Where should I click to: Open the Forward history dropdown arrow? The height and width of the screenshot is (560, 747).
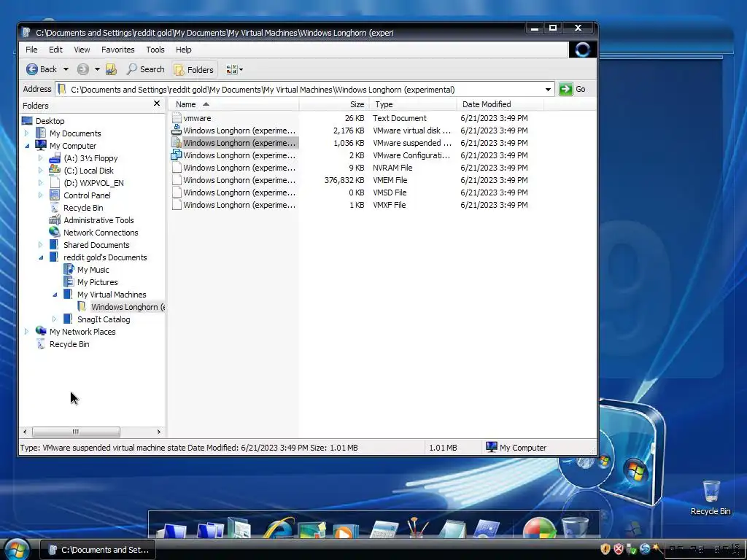coord(97,69)
